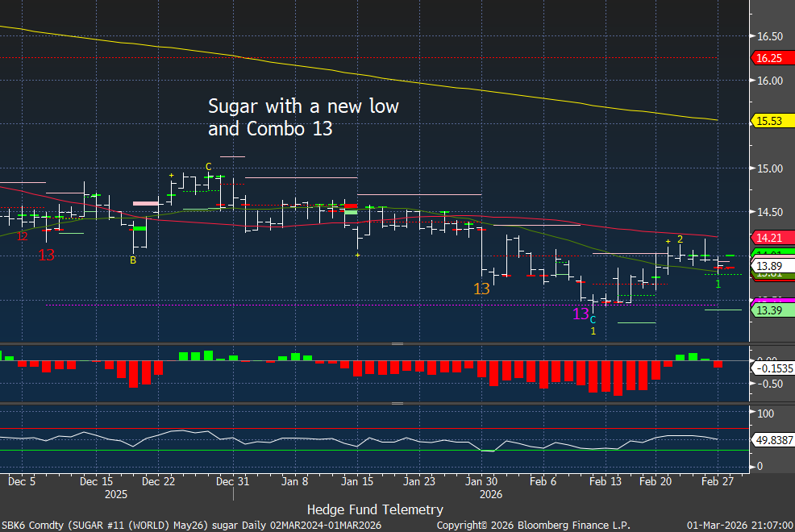Click the 49.8387 indicator value label
The width and height of the screenshot is (795, 532).
click(770, 439)
